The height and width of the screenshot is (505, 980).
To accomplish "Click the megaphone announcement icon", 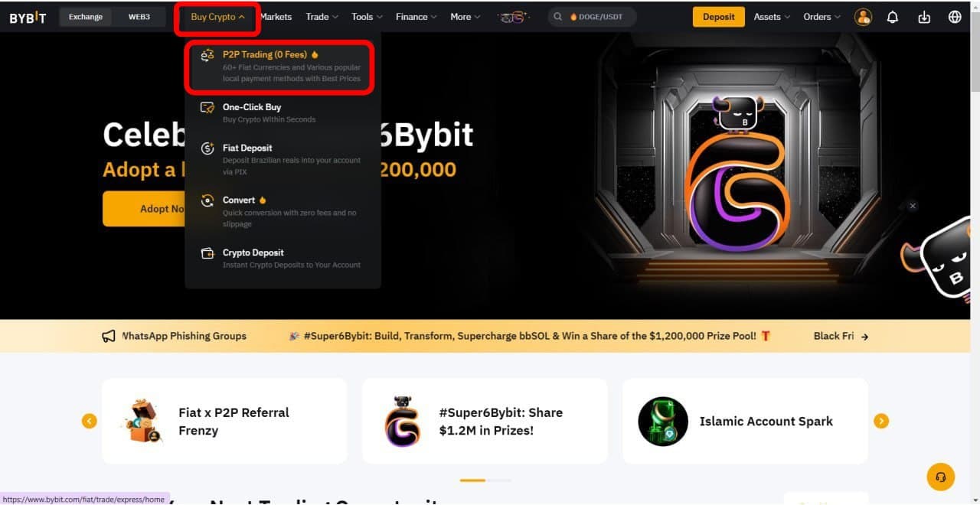I will [x=109, y=335].
